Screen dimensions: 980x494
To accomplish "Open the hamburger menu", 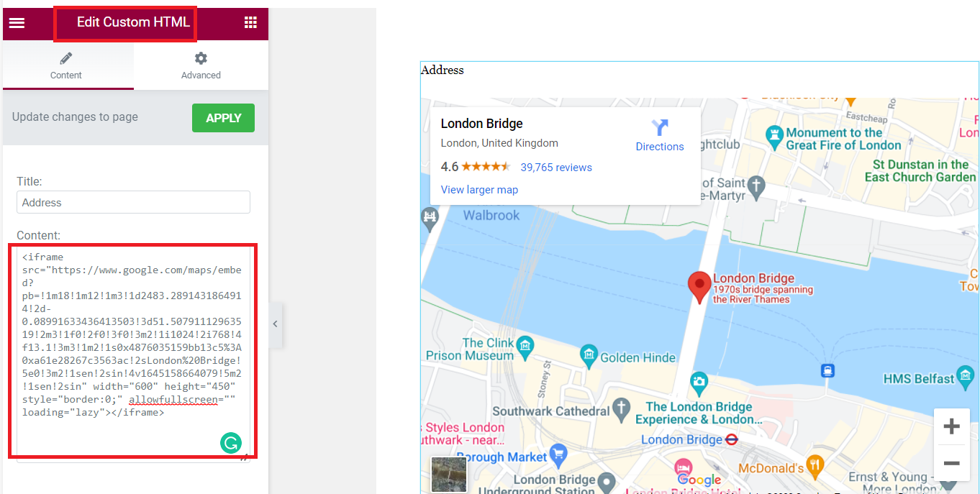I will tap(17, 23).
